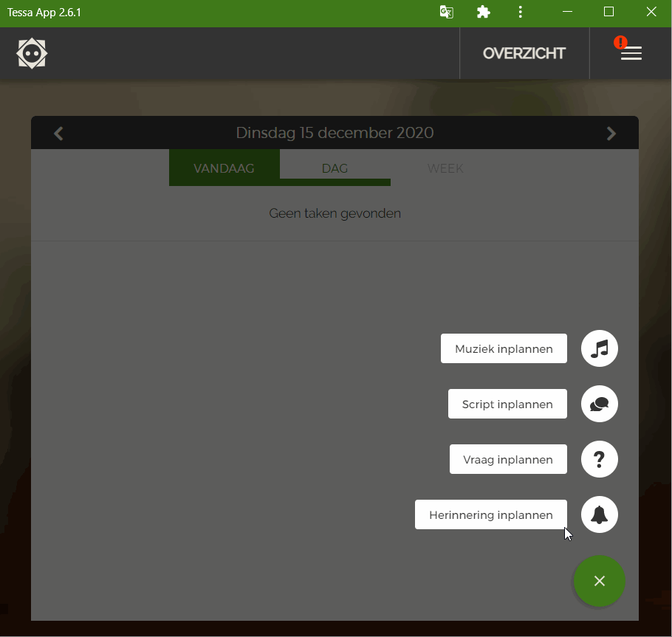
Task: Select the VANDAAG tab
Action: pos(224,168)
